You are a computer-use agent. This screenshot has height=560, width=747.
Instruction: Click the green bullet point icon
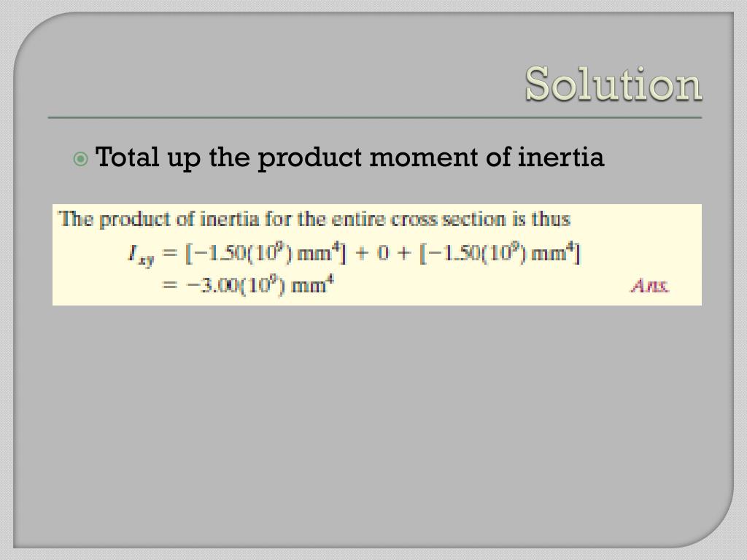point(81,158)
